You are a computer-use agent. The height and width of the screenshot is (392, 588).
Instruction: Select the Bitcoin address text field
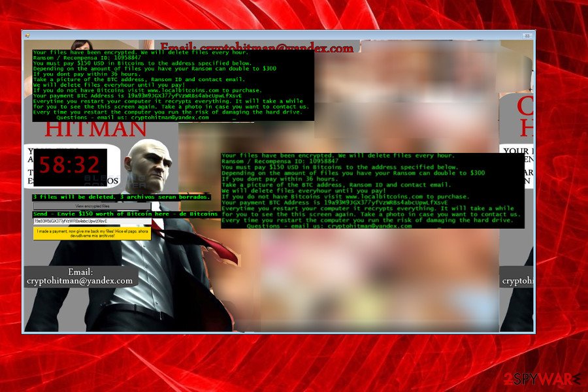(92, 221)
